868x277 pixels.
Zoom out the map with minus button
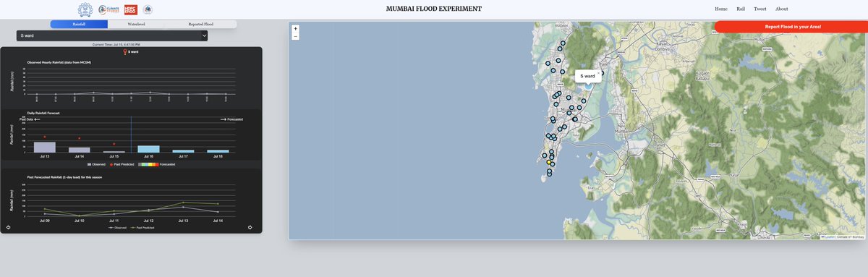[296, 37]
